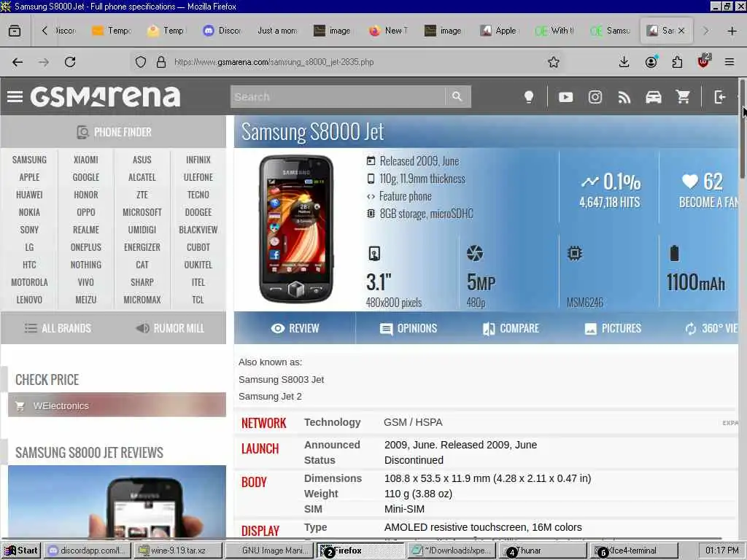
Task: Select the ONEPLUS brand link
Action: 86,247
